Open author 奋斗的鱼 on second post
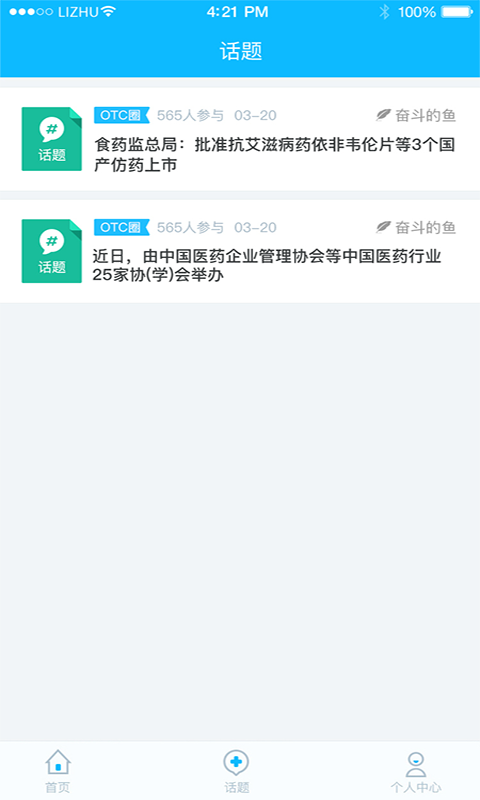The width and height of the screenshot is (480, 800). (425, 228)
